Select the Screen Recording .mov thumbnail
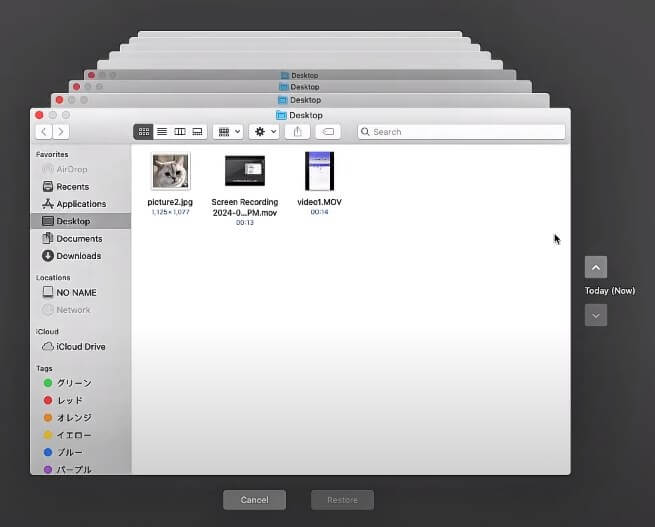The height and width of the screenshot is (527, 655). pos(245,171)
